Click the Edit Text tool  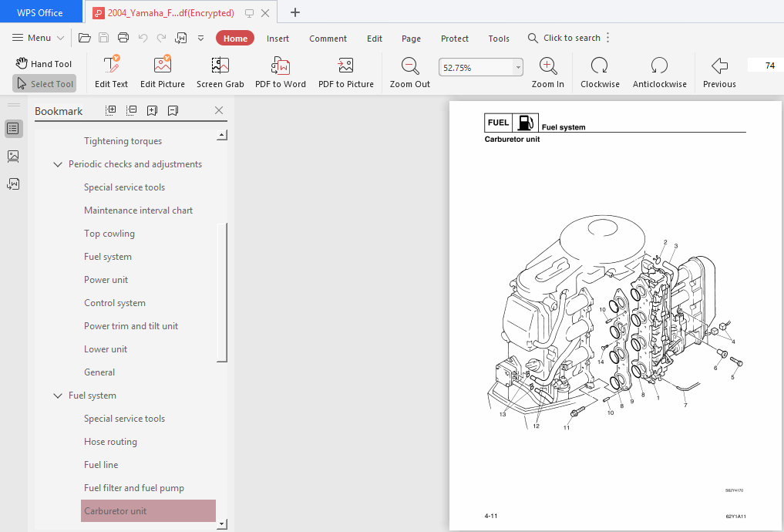click(x=112, y=72)
